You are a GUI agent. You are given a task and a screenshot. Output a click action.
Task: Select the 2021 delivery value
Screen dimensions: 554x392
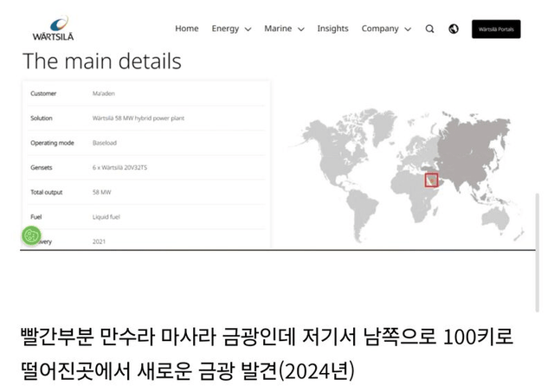pos(99,242)
